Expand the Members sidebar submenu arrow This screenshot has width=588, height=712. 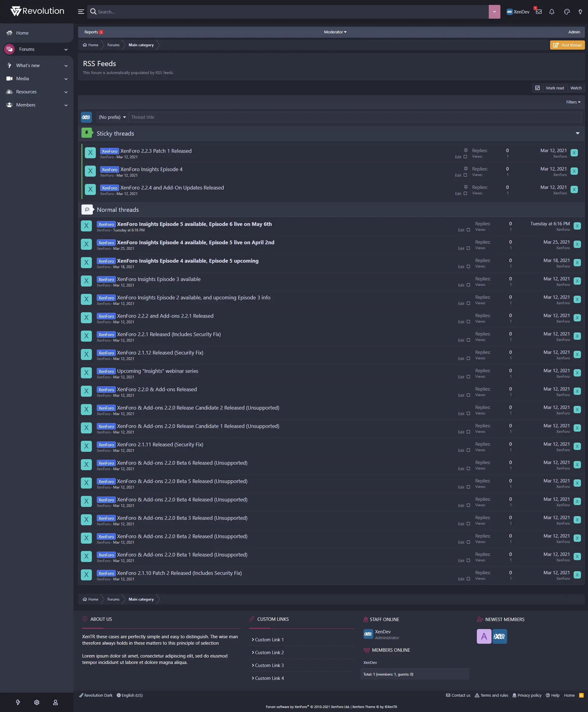point(66,105)
